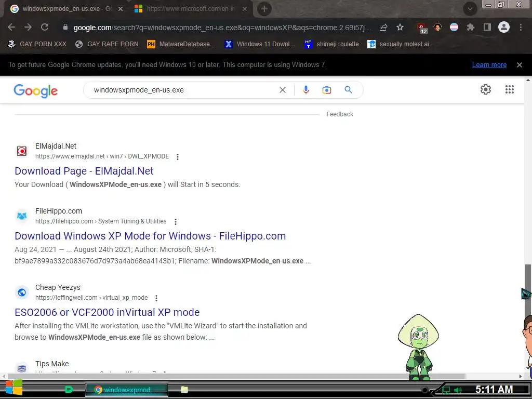
Task: Open the tab search dropdown arrow
Action: click(470, 9)
